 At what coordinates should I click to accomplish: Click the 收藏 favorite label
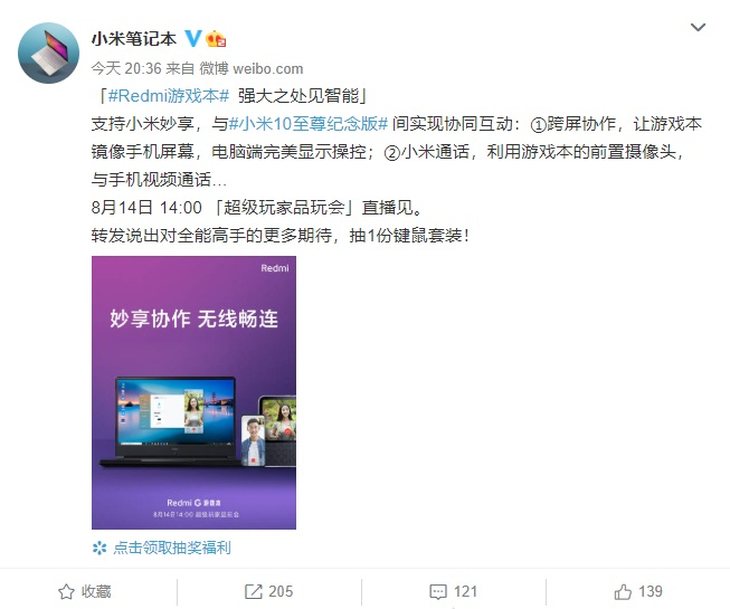[96, 592]
